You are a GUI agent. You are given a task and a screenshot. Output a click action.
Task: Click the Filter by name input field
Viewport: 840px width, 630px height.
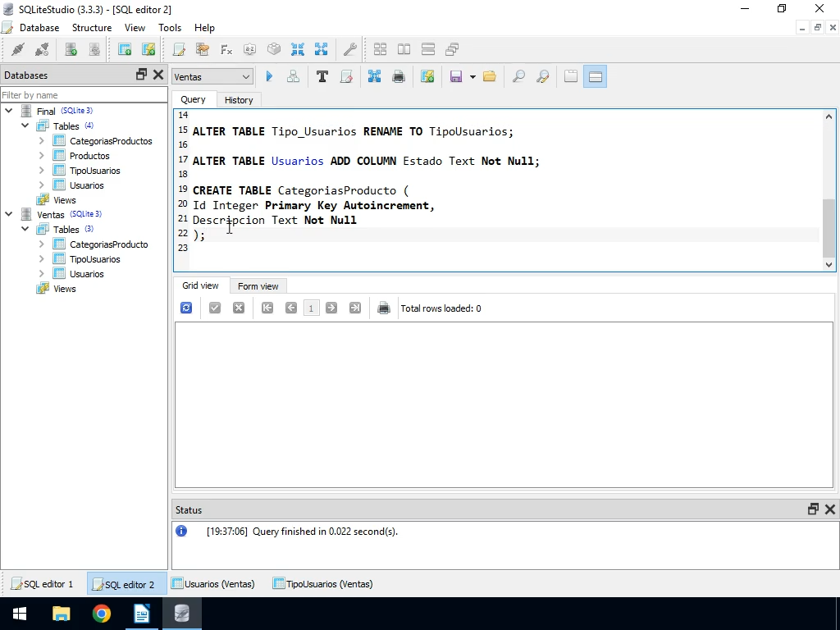pos(83,95)
